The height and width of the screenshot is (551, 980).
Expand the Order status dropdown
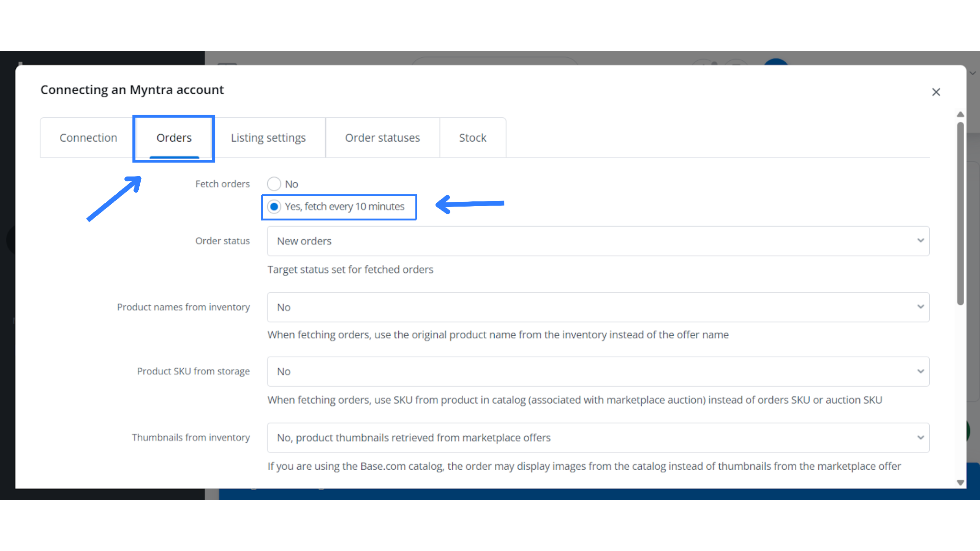coord(597,241)
